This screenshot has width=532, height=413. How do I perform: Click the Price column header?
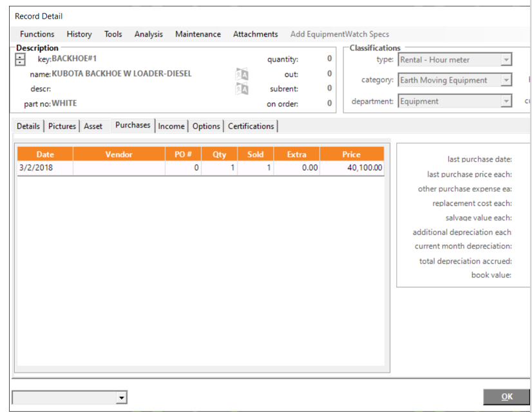[x=352, y=155]
